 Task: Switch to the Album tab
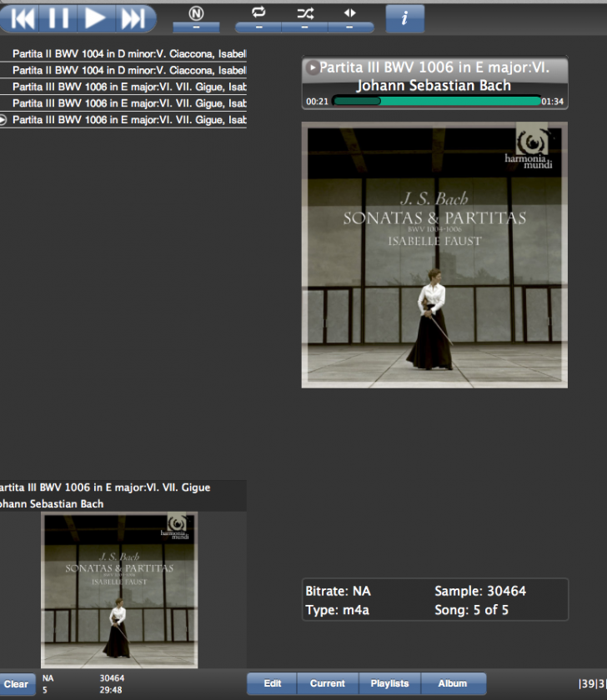pyautogui.click(x=453, y=683)
